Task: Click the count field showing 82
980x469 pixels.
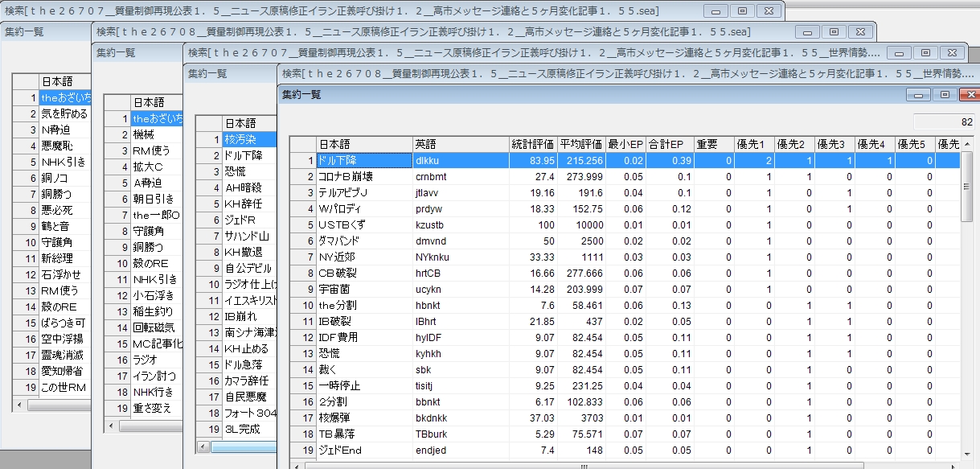Action: tap(945, 122)
